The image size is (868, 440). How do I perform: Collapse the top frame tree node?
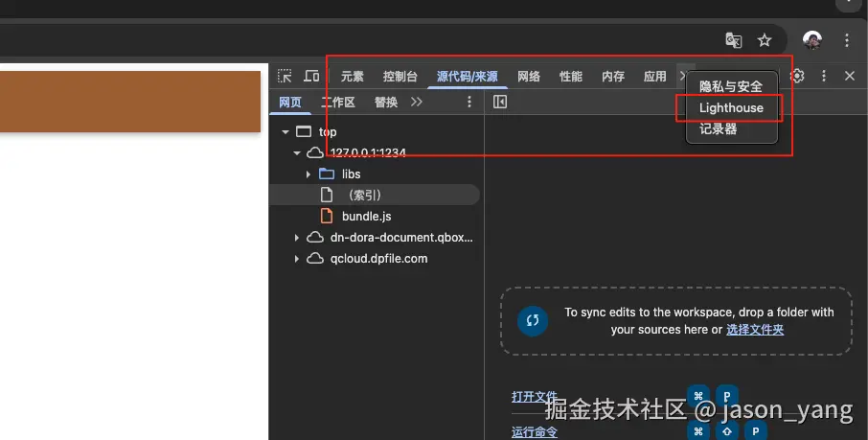pyautogui.click(x=286, y=132)
